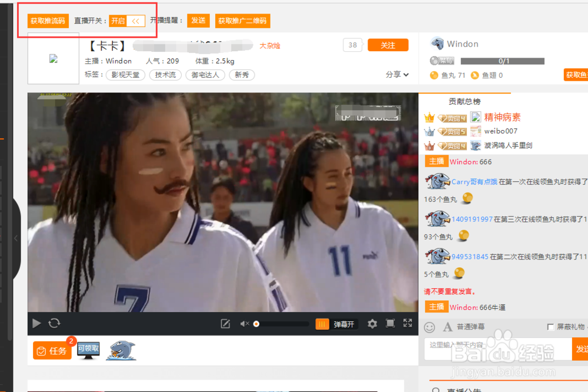Toggle the 直播开关 开启 switch

click(127, 21)
